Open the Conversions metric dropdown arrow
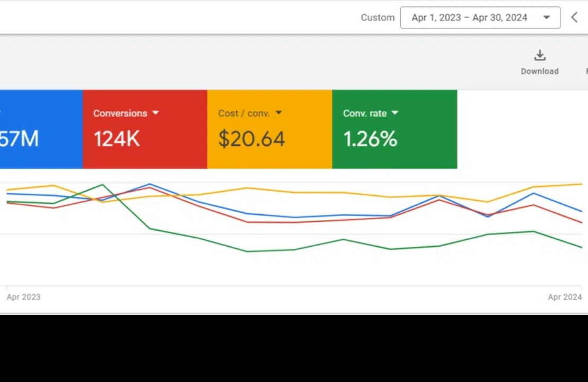The image size is (588, 382). pos(155,113)
